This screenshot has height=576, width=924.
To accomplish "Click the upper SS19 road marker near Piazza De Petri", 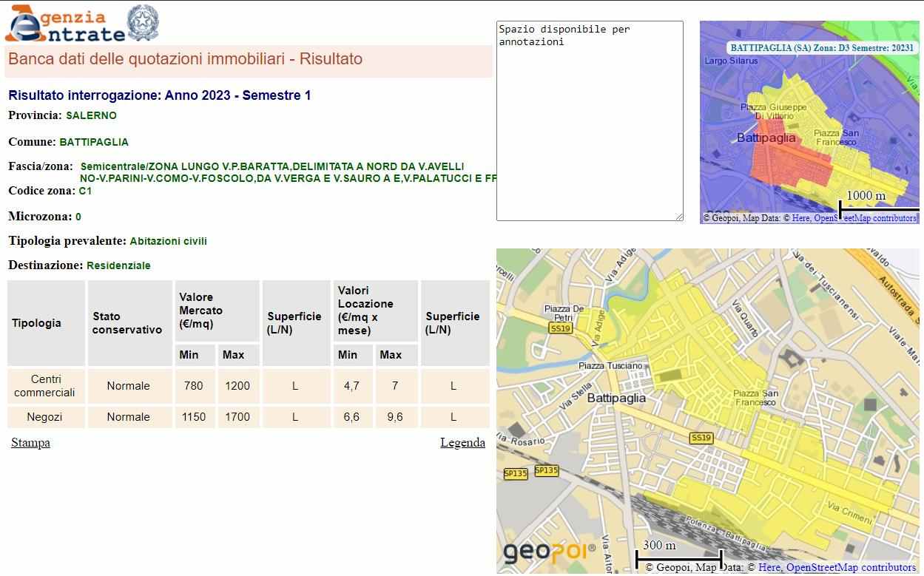I will pos(560,328).
